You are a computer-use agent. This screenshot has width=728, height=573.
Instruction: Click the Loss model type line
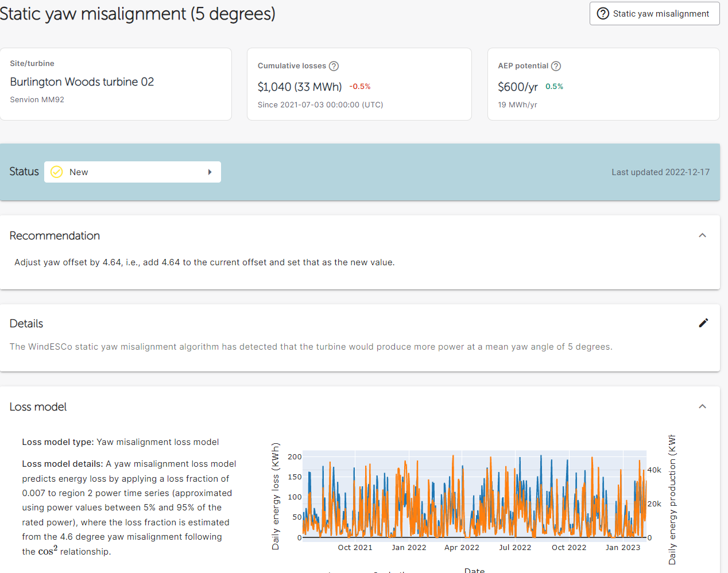point(121,442)
